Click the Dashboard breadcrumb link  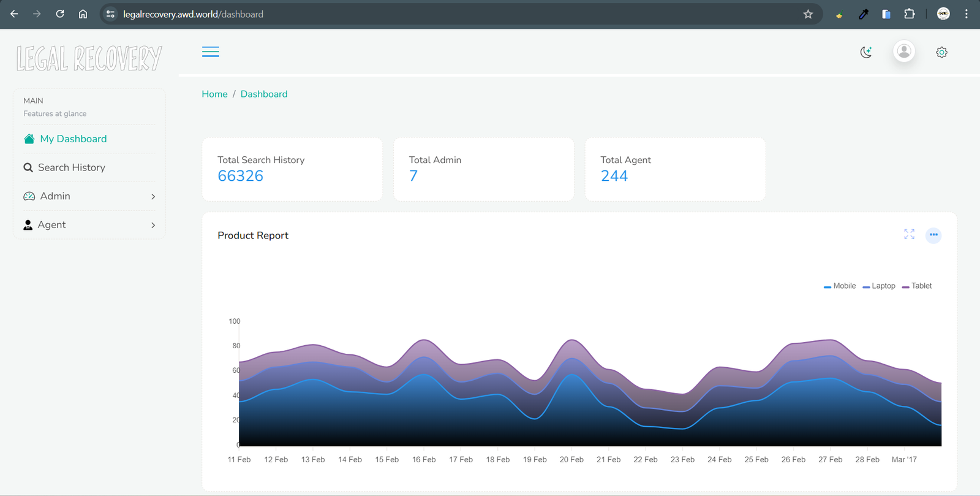click(264, 94)
